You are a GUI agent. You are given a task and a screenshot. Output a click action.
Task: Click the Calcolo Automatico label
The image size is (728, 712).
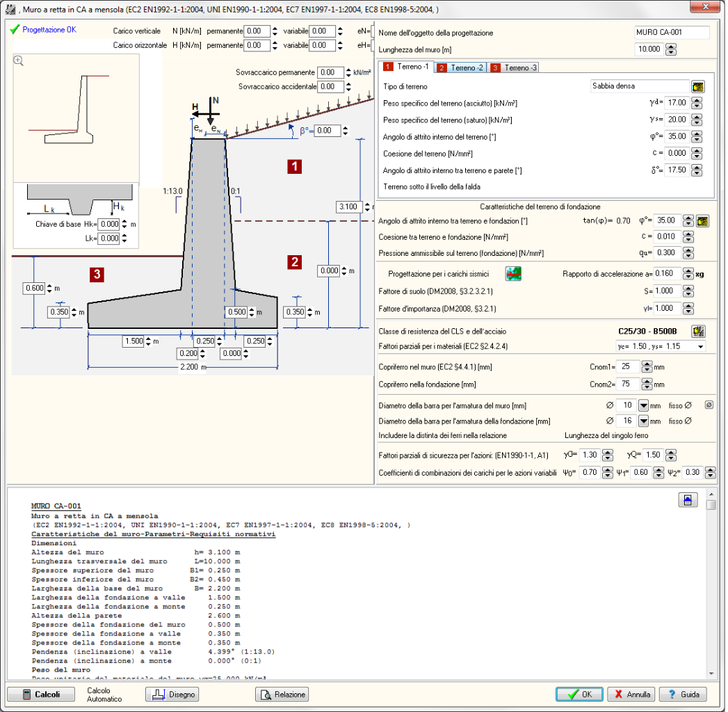[x=104, y=695]
